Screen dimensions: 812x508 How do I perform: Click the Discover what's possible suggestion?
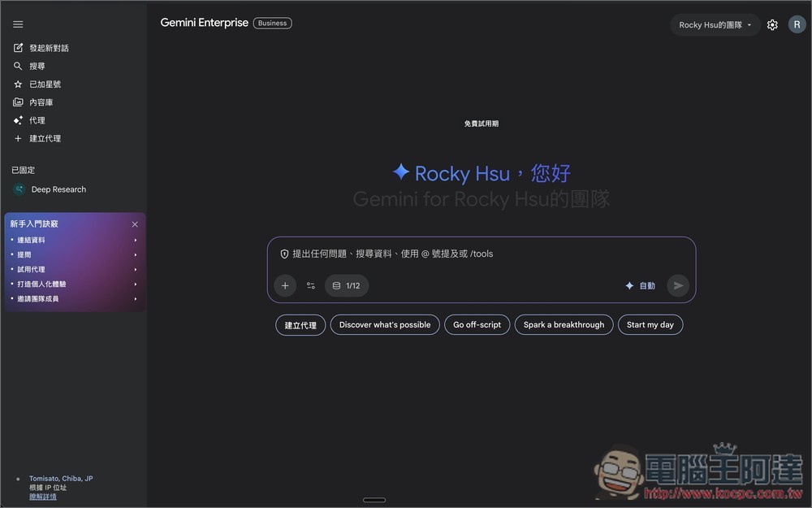384,324
